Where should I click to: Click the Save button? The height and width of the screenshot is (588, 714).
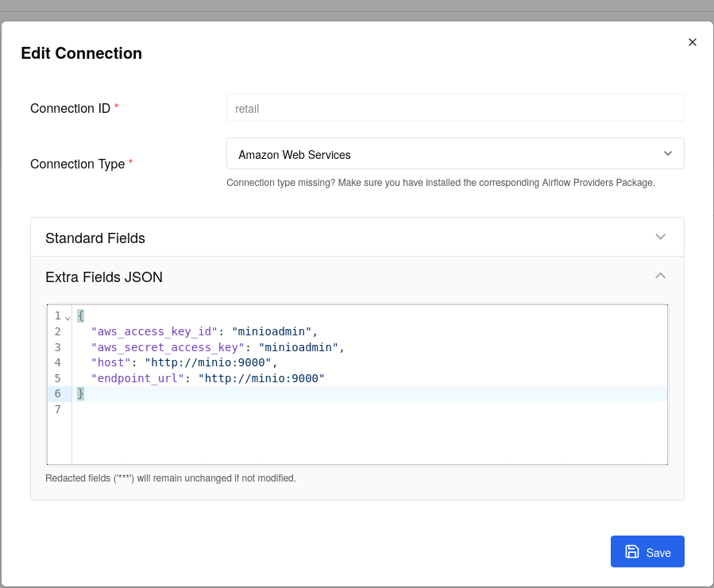point(647,551)
